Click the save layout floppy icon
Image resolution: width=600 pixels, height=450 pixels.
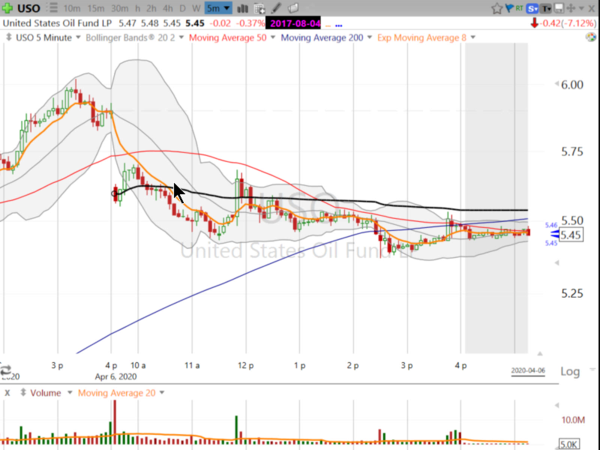(x=559, y=8)
